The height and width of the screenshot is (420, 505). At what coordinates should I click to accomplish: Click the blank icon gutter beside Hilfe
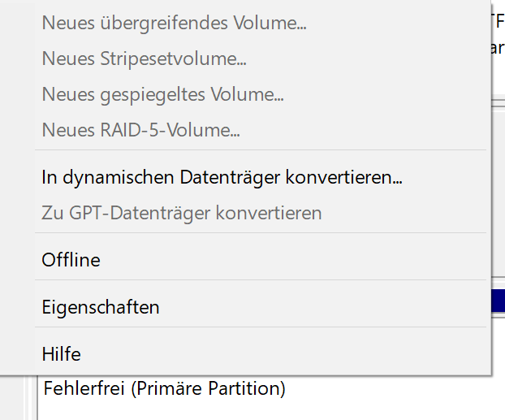[x=17, y=354]
